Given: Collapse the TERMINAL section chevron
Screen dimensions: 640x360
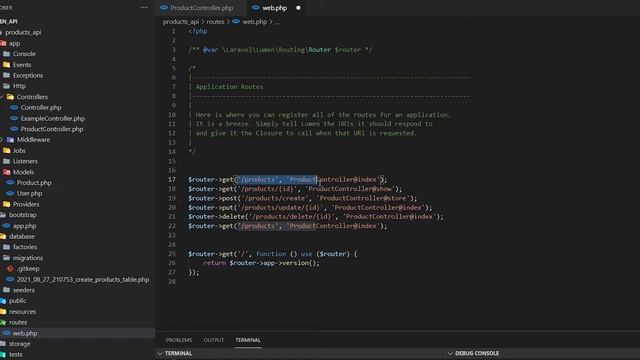Looking at the screenshot, I should [x=160, y=353].
